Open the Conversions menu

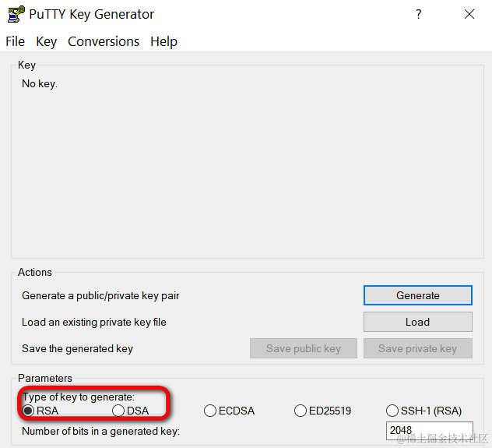(104, 41)
